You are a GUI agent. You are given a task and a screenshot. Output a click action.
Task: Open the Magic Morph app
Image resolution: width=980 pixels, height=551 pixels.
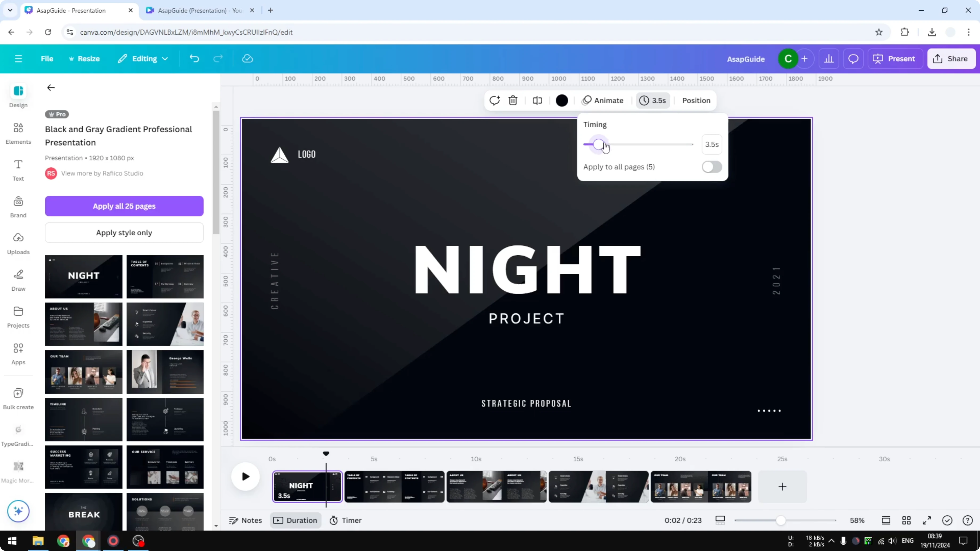point(18,471)
